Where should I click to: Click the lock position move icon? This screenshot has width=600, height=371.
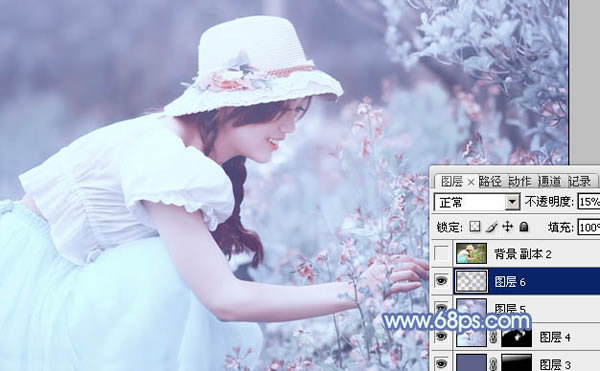click(507, 227)
